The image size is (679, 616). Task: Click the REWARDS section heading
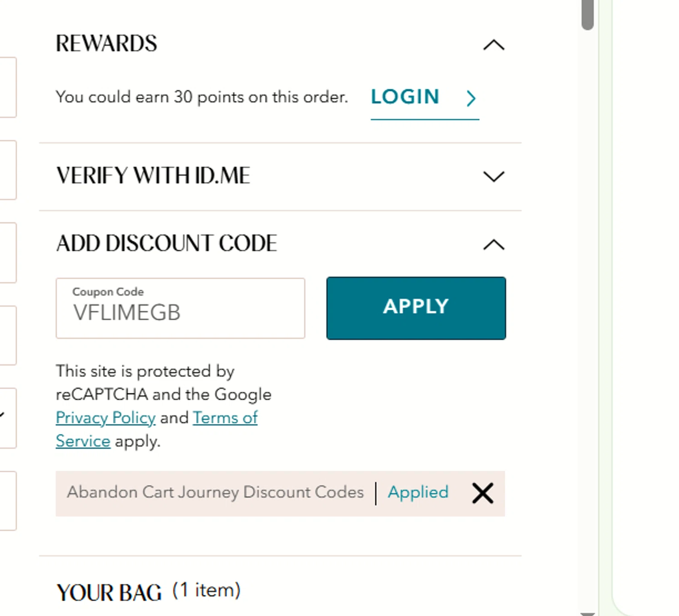(106, 44)
